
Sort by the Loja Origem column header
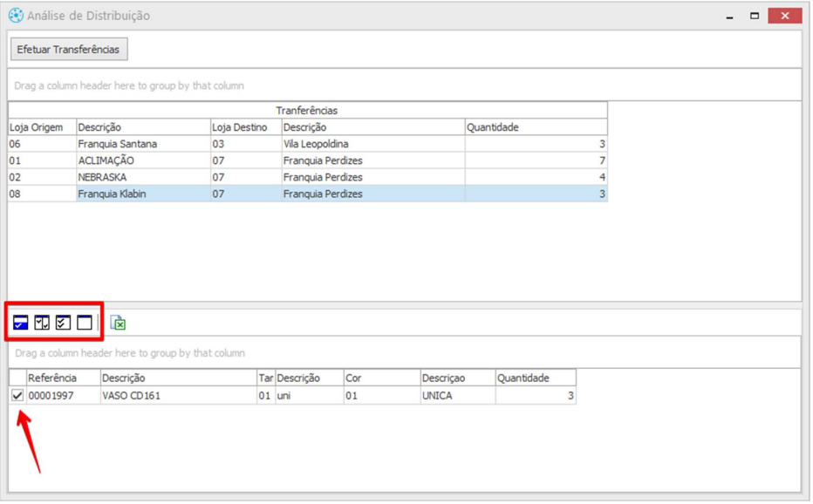point(42,127)
